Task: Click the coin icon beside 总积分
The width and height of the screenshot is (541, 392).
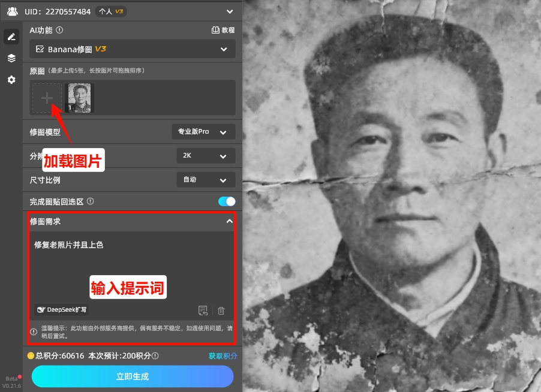Action: tap(31, 357)
